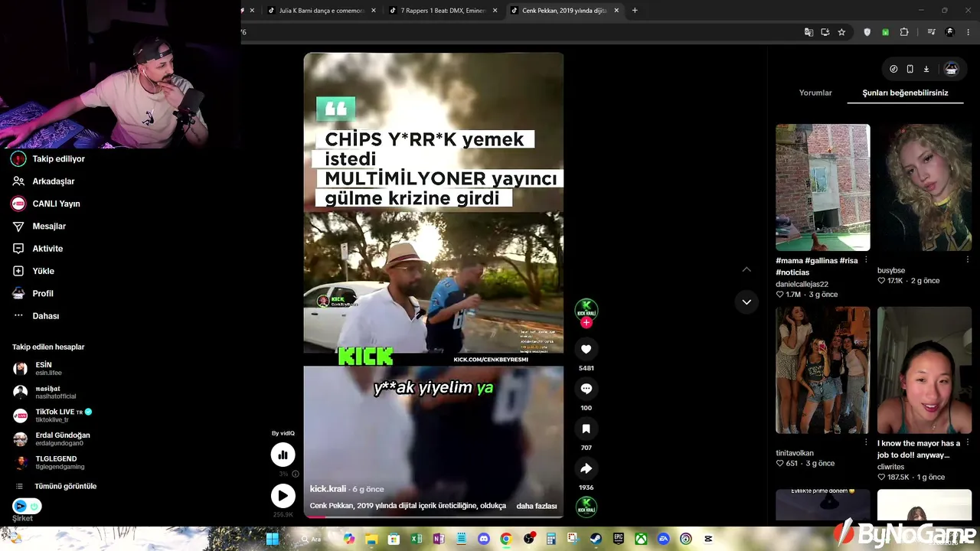980x551 pixels.
Task: Open Excel from the taskbar
Action: point(416,539)
